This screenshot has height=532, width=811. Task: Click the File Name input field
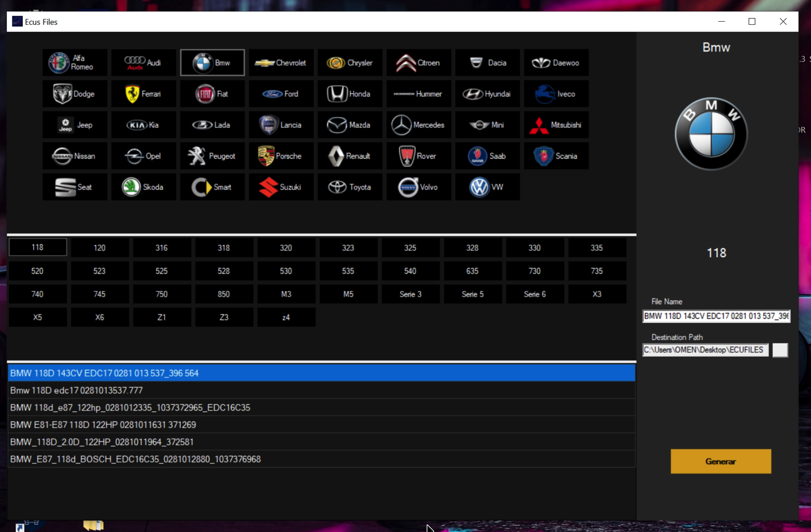click(716, 316)
